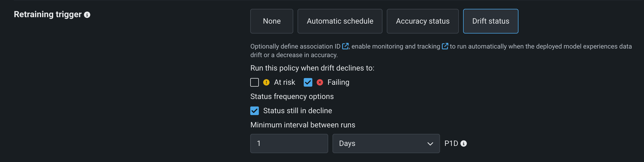
Task: Enable the At risk checkbox
Action: pyautogui.click(x=255, y=82)
